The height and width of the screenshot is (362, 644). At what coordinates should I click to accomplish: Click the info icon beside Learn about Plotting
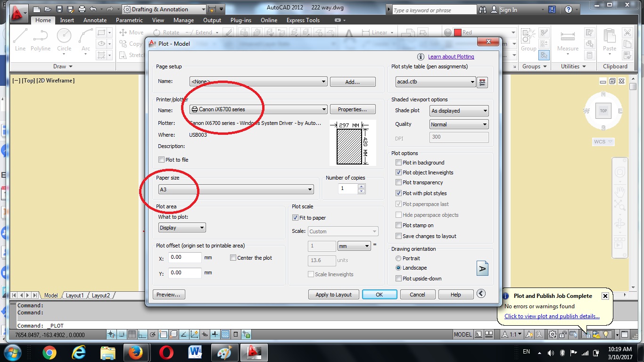421,57
